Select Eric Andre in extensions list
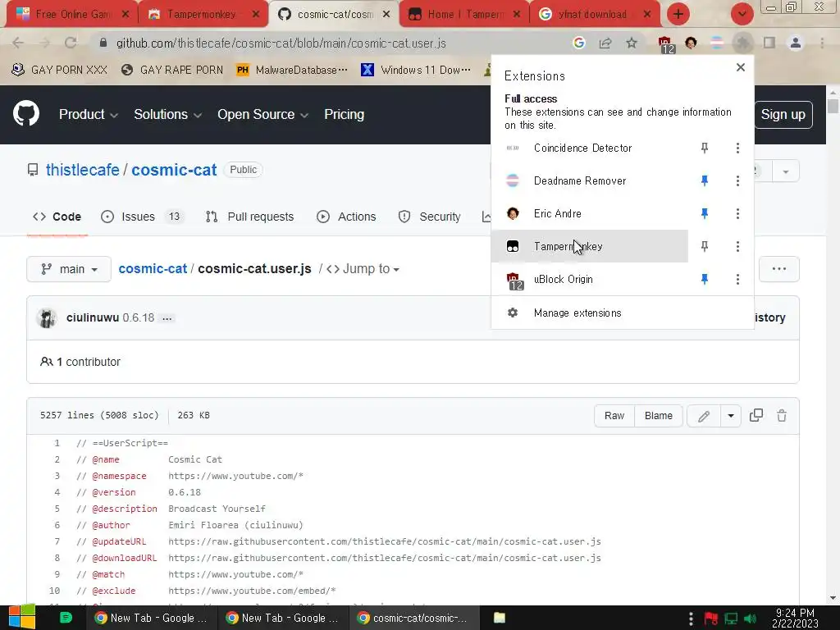 (x=589, y=214)
